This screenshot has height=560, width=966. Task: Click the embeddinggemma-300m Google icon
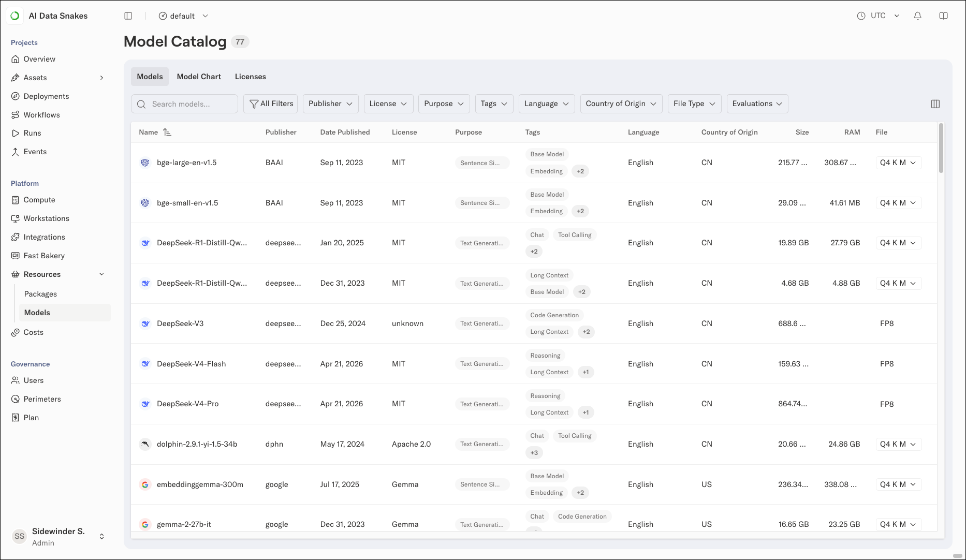[145, 484]
